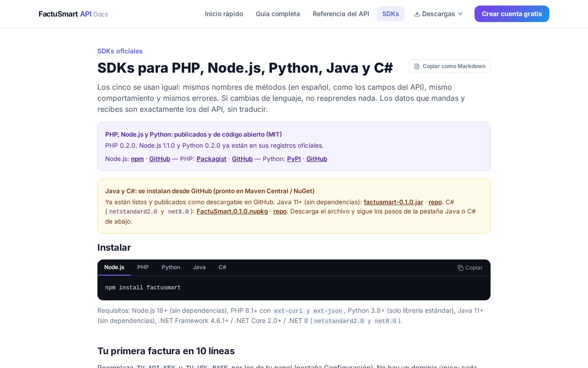This screenshot has width=588, height=368.
Task: Click the main SDKs page title
Action: tap(245, 68)
